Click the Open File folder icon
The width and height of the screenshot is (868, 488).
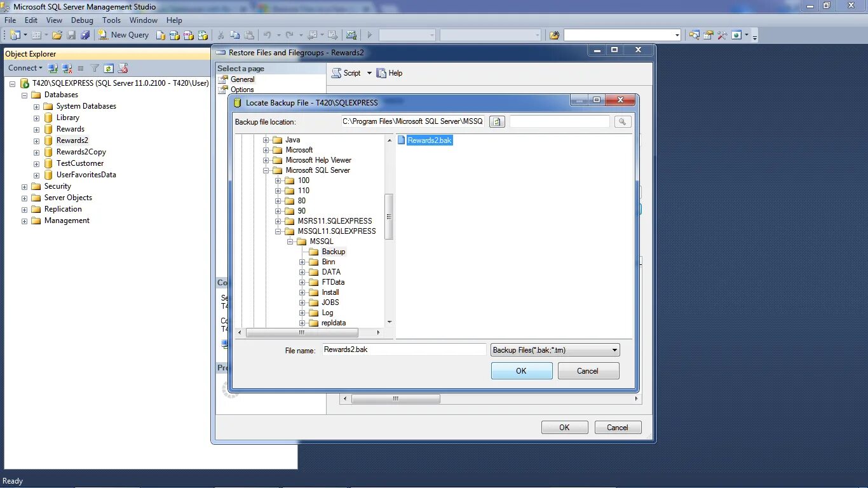point(57,35)
